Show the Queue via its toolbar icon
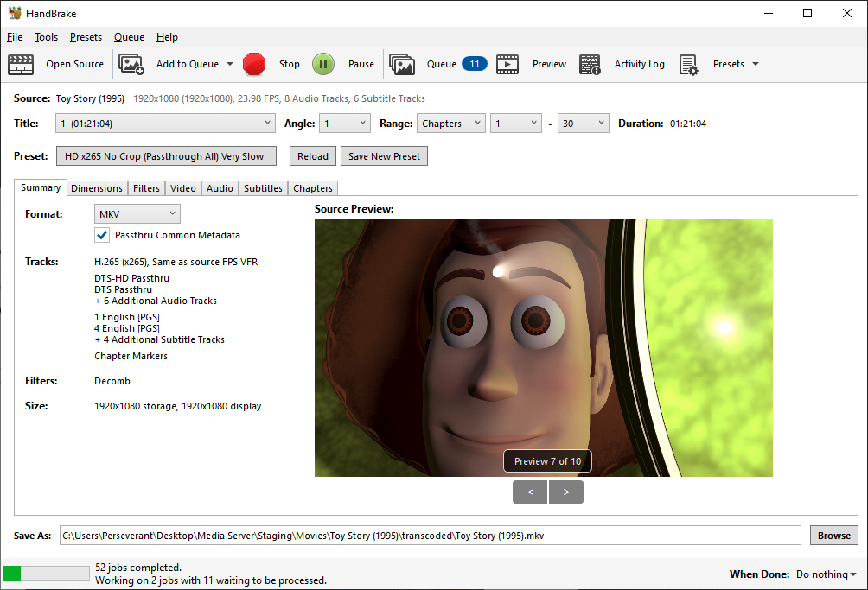This screenshot has width=868, height=590. point(402,64)
